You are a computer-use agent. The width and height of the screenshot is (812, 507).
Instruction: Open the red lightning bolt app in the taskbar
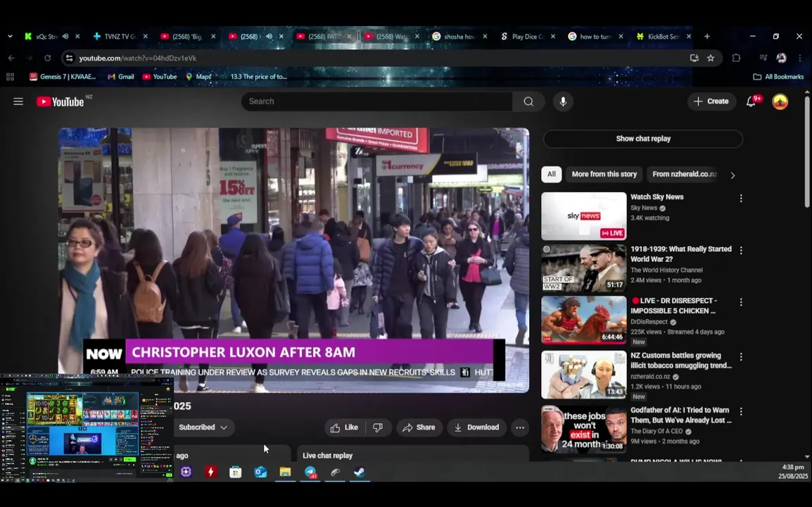[x=211, y=472]
